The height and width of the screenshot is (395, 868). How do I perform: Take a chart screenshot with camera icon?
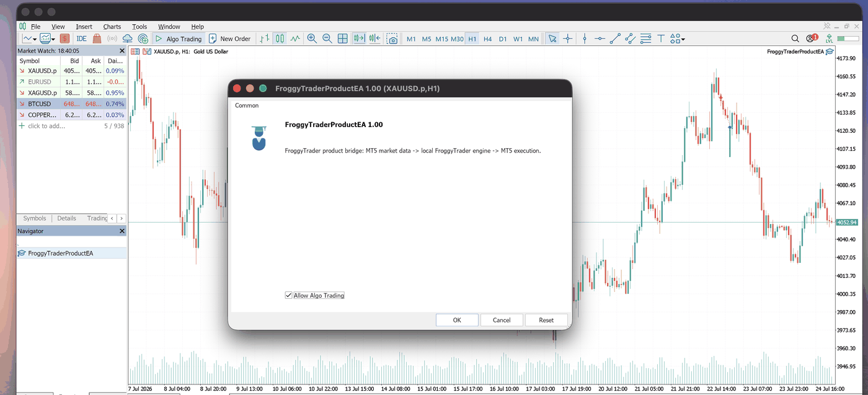point(392,38)
